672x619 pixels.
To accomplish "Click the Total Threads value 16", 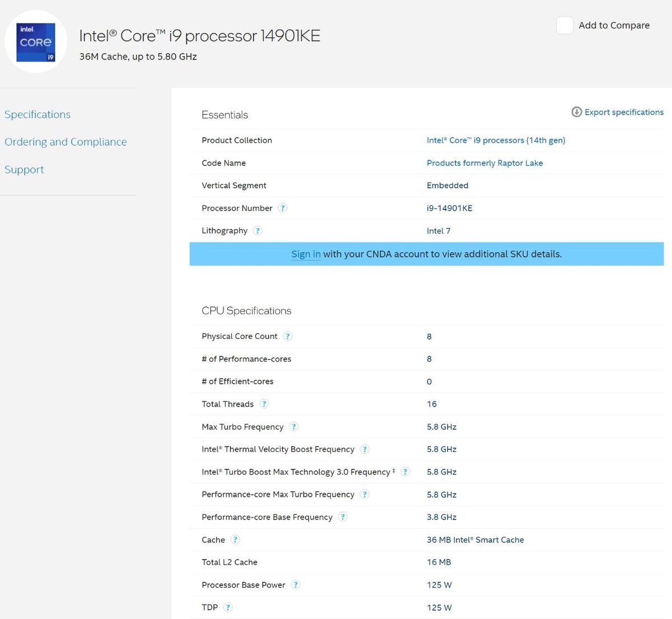I will (x=432, y=404).
